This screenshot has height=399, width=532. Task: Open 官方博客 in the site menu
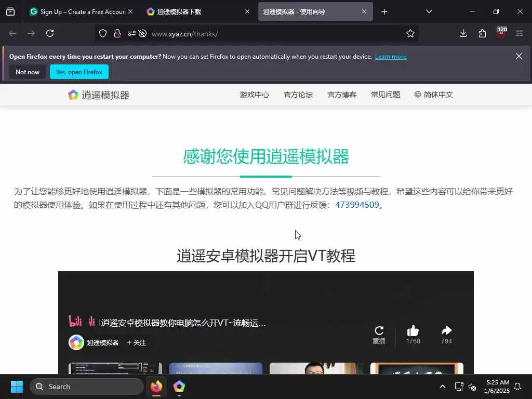(x=342, y=95)
